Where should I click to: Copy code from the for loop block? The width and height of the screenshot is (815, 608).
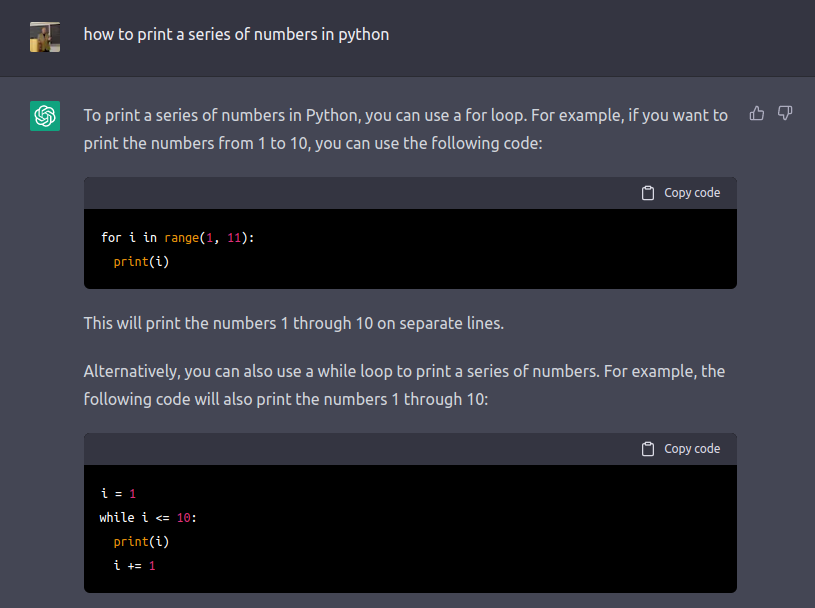pyautogui.click(x=681, y=193)
